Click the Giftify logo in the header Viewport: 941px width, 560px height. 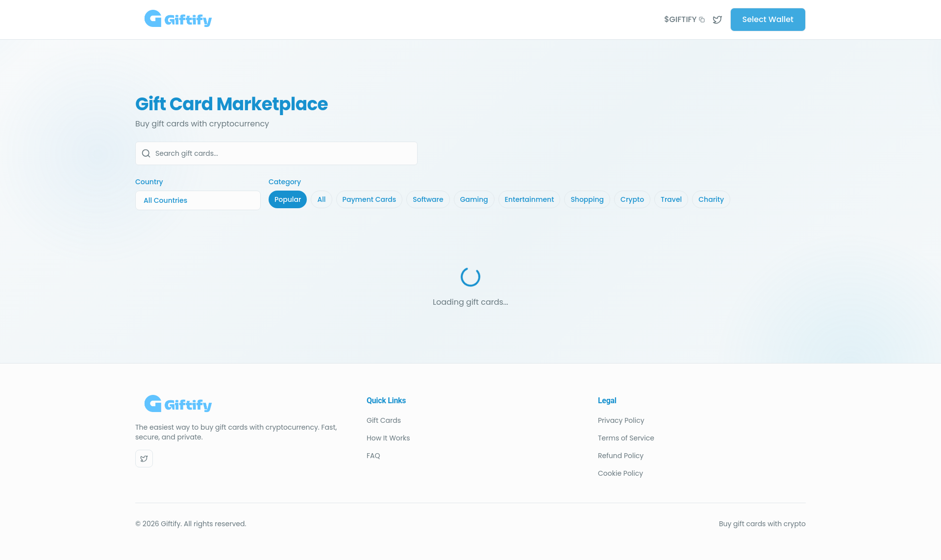tap(178, 19)
